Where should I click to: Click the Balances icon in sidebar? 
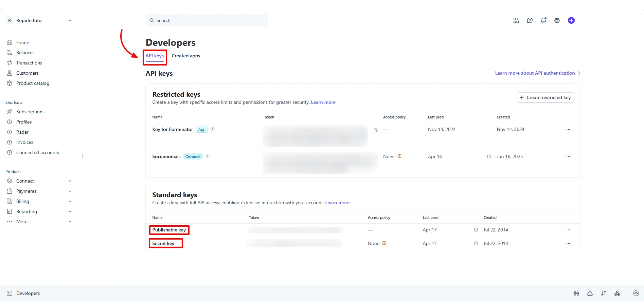tap(10, 53)
